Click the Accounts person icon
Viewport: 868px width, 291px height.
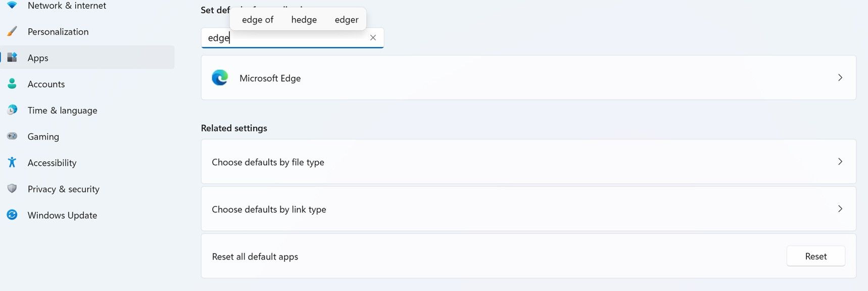[x=12, y=84]
